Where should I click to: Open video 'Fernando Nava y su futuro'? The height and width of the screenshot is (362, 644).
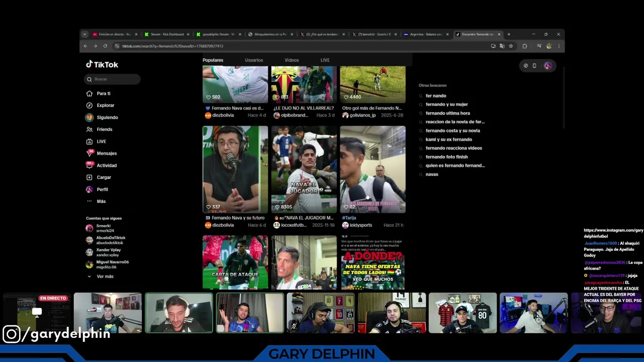235,169
